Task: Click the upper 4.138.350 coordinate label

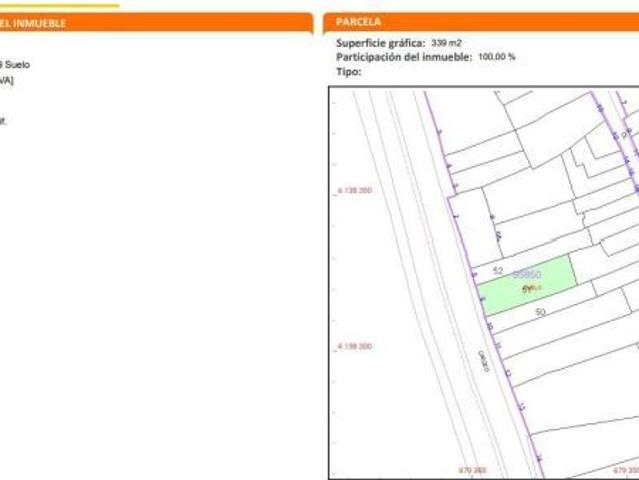Action: pyautogui.click(x=354, y=190)
